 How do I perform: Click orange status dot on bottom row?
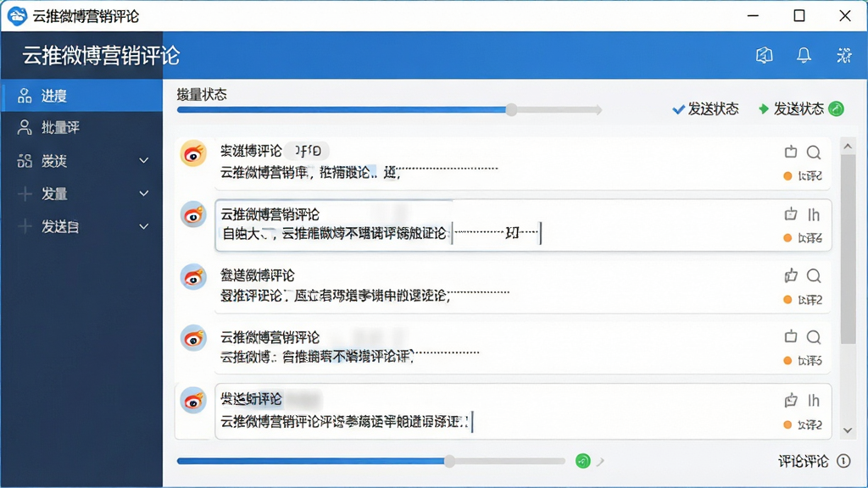(x=787, y=425)
